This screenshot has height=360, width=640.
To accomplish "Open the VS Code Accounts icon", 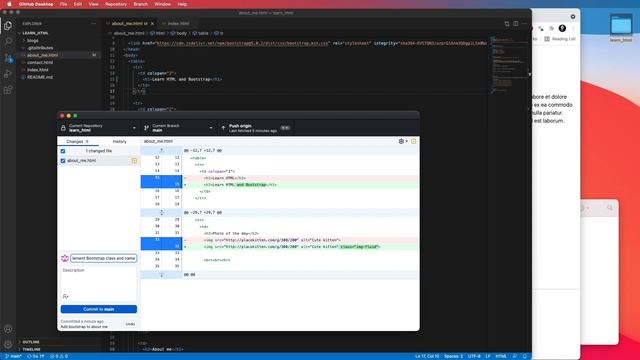I will tap(8, 329).
